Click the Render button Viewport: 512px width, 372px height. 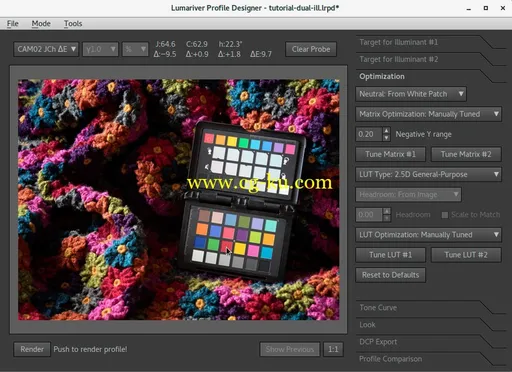click(x=32, y=349)
